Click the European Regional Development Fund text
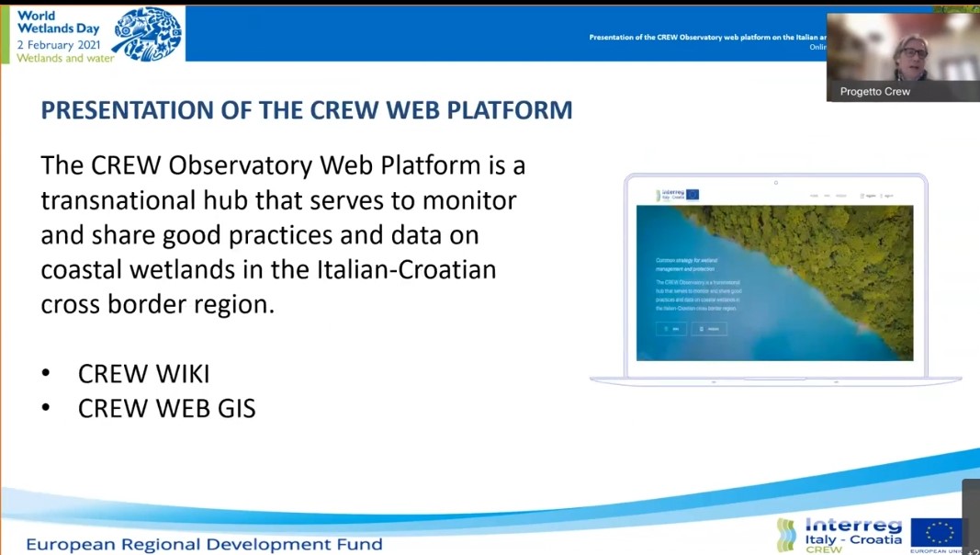The height and width of the screenshot is (555, 980). click(x=204, y=544)
